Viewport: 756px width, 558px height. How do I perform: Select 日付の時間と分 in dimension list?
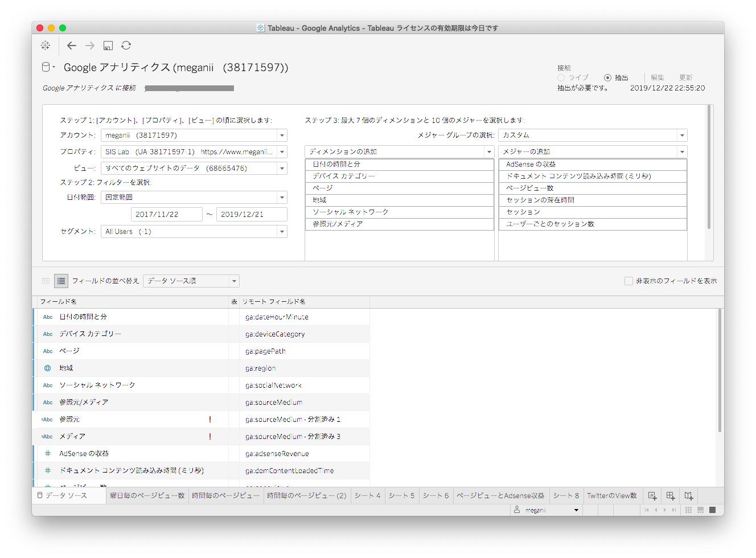(x=400, y=164)
